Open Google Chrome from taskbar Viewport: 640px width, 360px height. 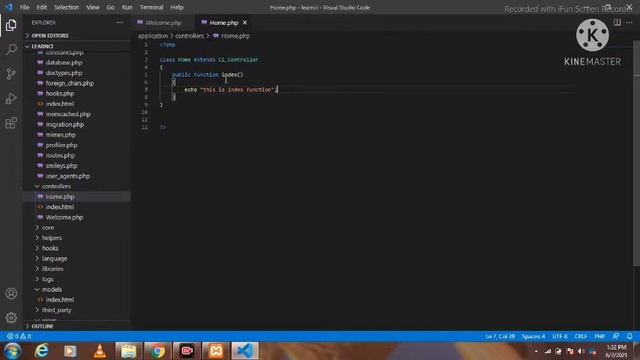(158, 351)
